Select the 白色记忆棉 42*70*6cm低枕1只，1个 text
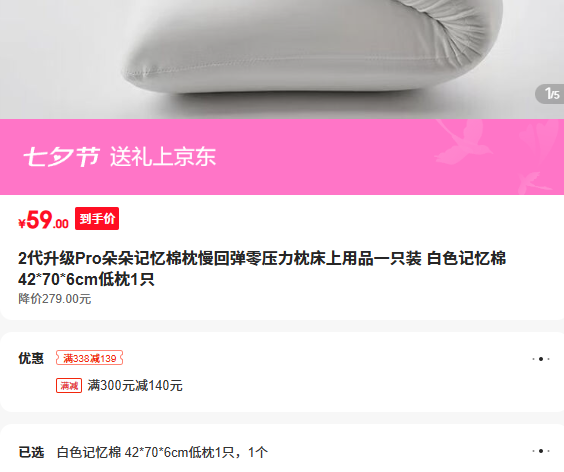This screenshot has width=564, height=472. pos(162,452)
